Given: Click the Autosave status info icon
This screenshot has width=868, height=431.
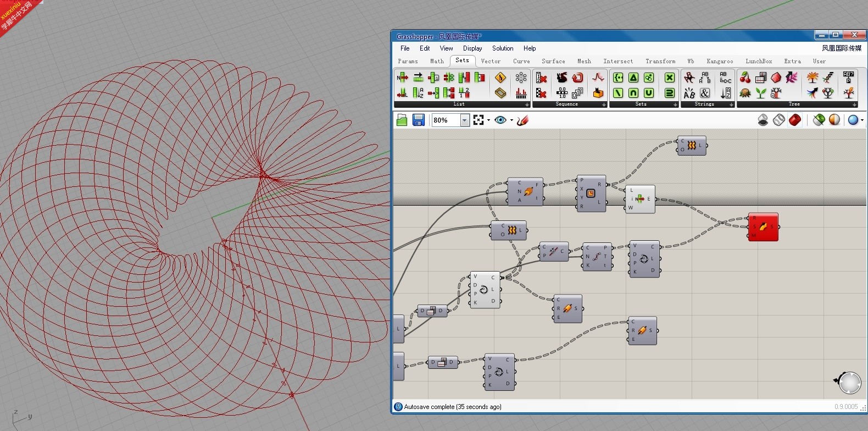Looking at the screenshot, I should (x=398, y=407).
